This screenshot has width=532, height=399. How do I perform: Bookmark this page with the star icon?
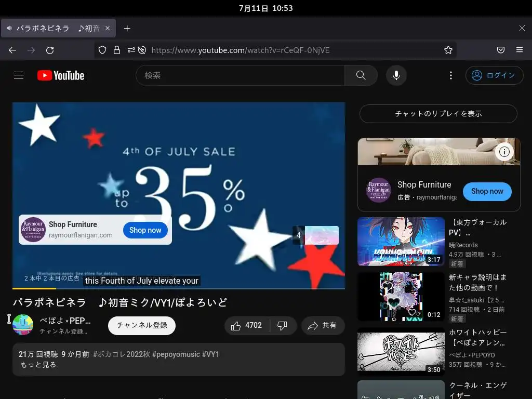[448, 50]
